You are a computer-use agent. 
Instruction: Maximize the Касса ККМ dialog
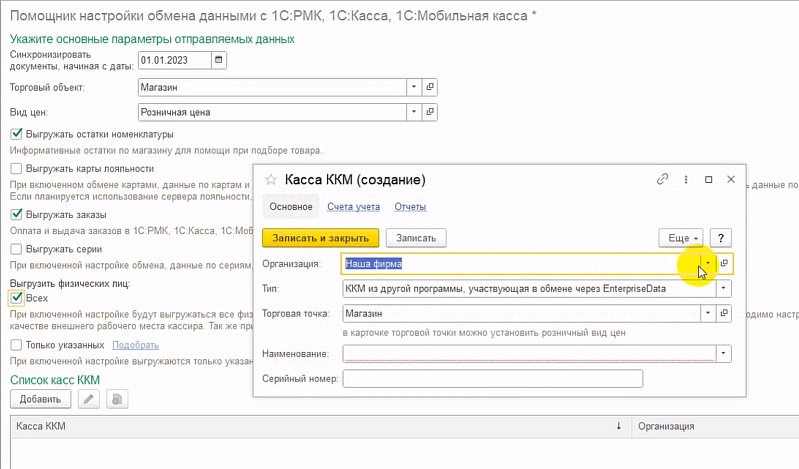click(x=708, y=179)
